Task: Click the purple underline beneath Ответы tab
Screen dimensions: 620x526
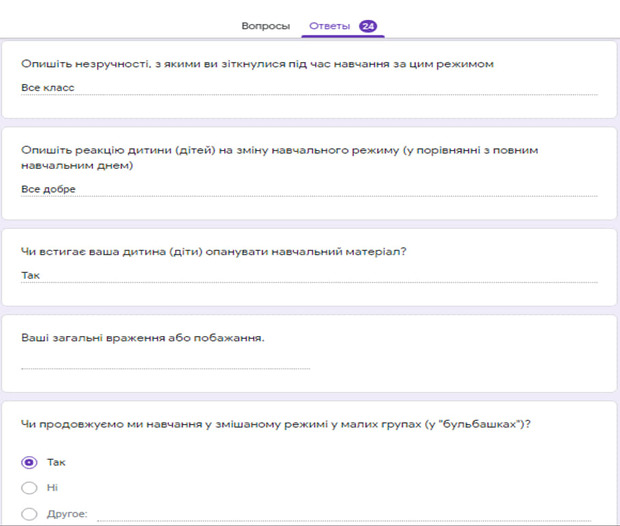Action: tap(343, 37)
